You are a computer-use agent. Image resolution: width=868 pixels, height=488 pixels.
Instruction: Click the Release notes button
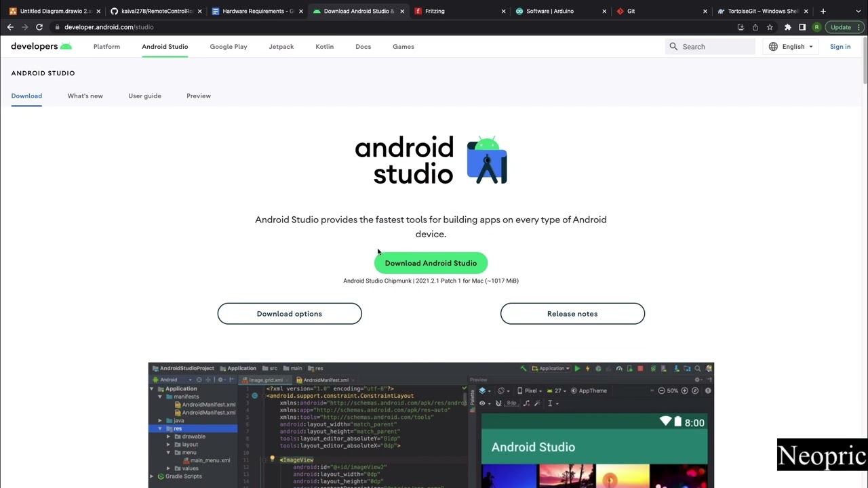(572, 314)
